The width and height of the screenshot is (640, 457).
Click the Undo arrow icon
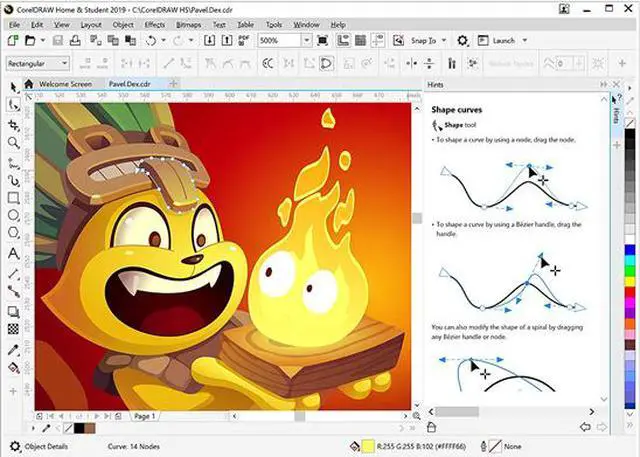151,40
